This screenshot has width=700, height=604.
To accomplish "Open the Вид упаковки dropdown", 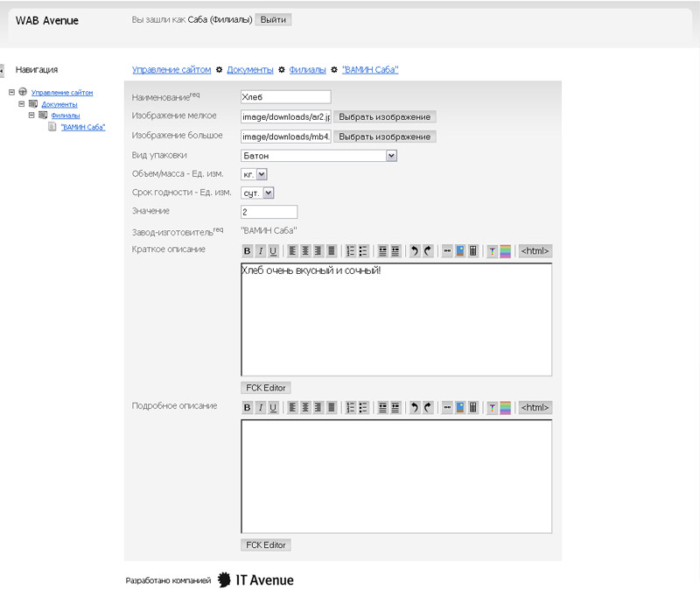I will (391, 156).
